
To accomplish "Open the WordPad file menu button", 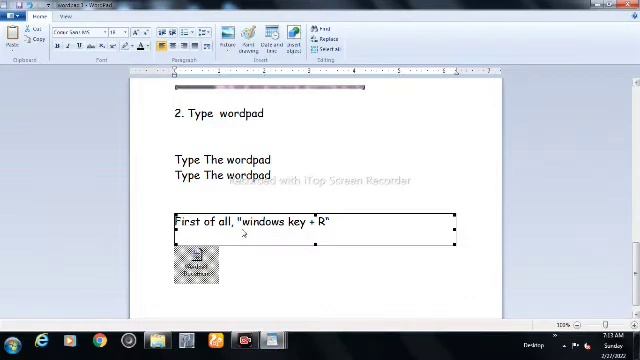I will tap(13, 16).
